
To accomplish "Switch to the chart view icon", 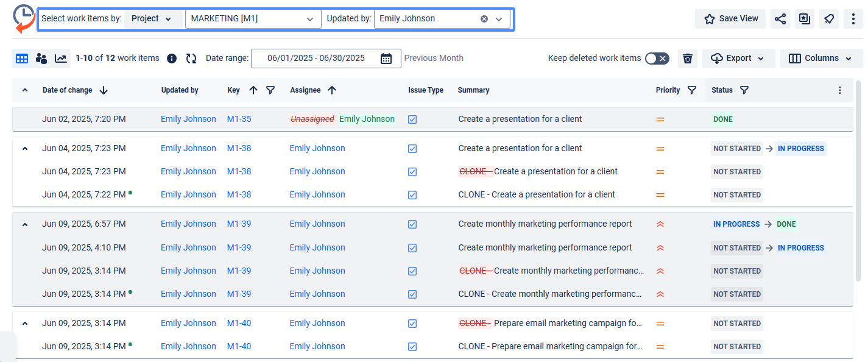I will (x=61, y=59).
